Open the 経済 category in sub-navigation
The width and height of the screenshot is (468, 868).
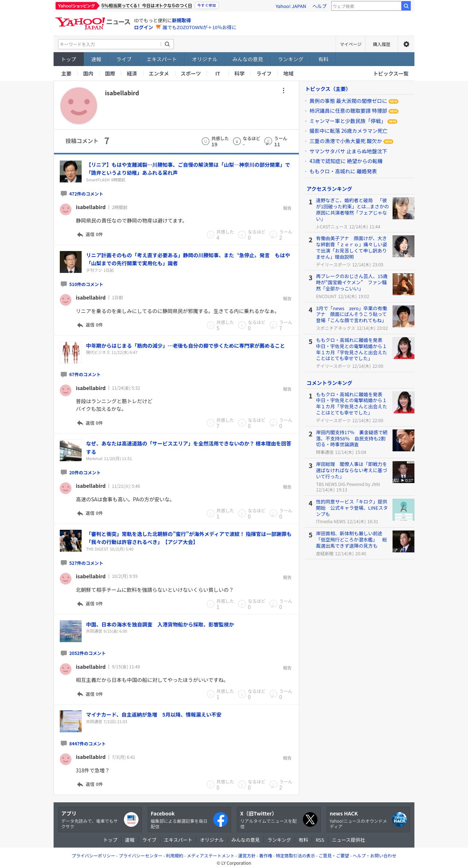(x=132, y=74)
